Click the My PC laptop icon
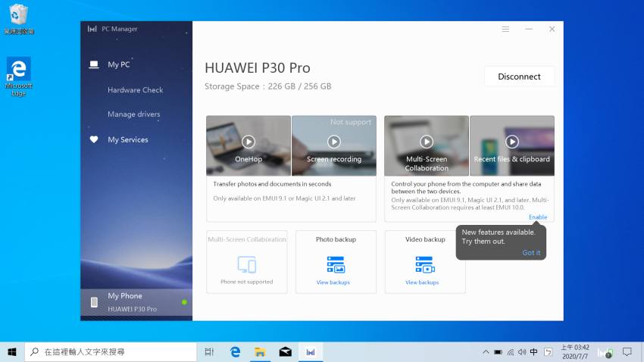 (x=94, y=64)
